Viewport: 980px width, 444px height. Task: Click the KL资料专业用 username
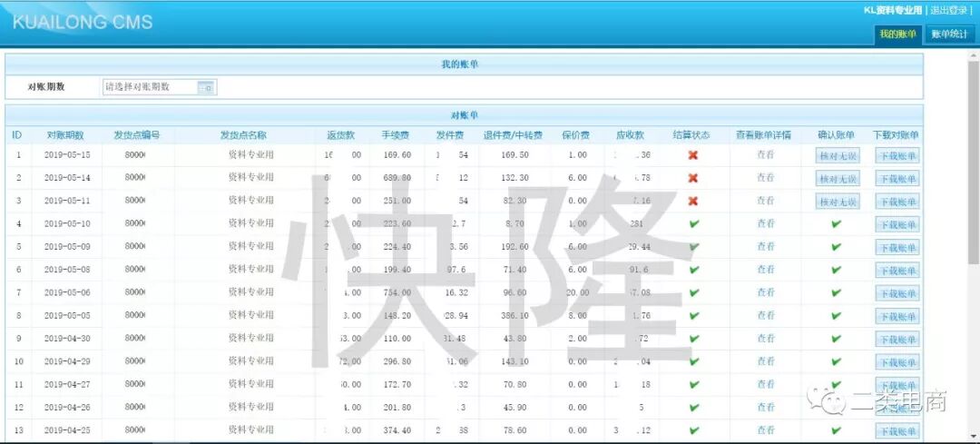[893, 10]
